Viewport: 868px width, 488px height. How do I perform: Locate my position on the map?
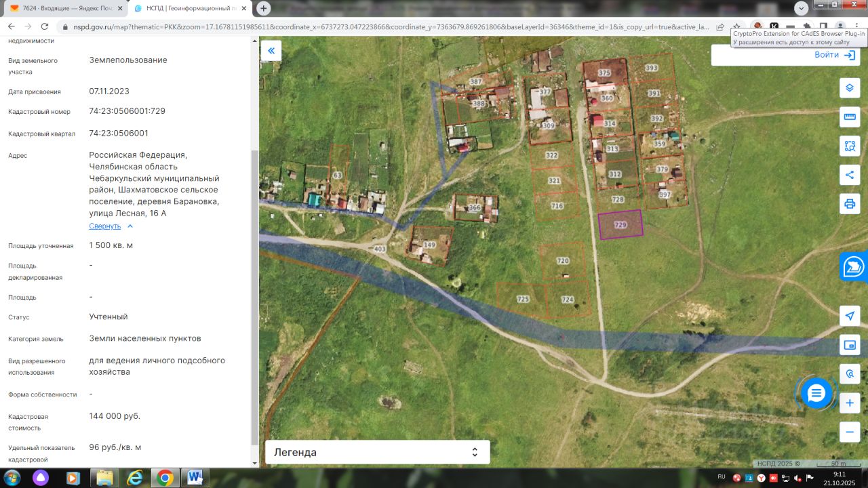click(x=850, y=316)
